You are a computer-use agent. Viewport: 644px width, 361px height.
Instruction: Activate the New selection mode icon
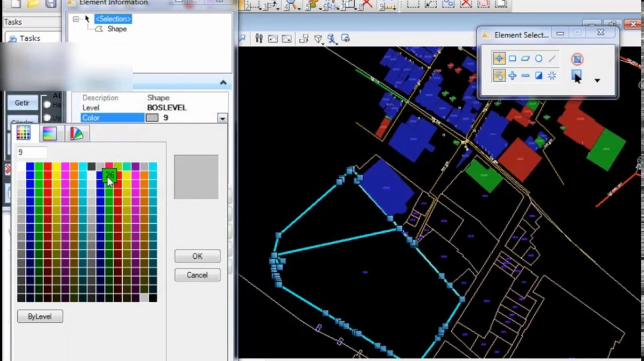[499, 75]
